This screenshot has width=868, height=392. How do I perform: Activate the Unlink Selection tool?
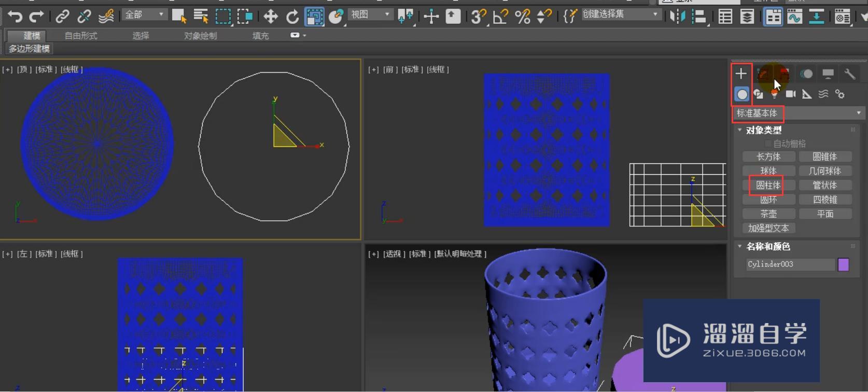(84, 17)
